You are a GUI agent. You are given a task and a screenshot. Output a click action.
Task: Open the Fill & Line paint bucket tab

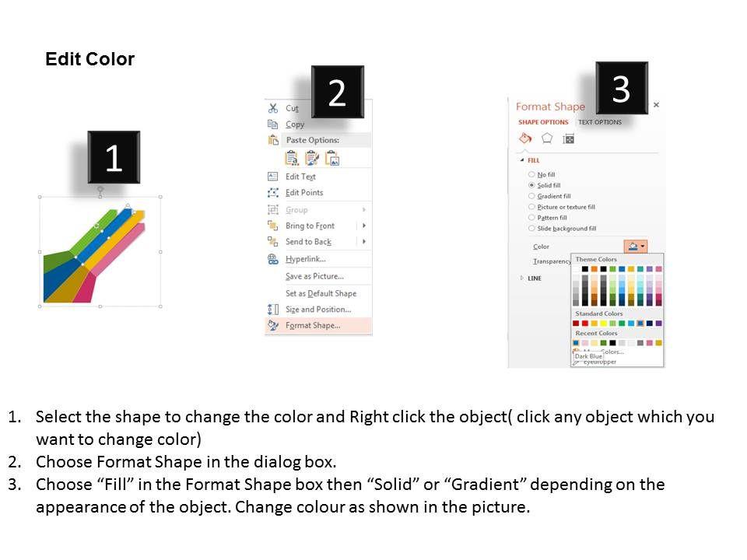[x=525, y=138]
